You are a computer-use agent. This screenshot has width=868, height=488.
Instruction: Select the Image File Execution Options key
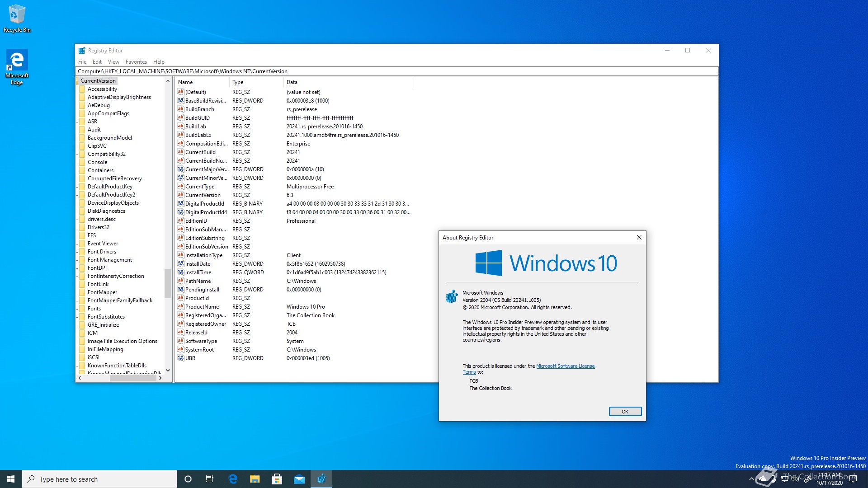(123, 341)
